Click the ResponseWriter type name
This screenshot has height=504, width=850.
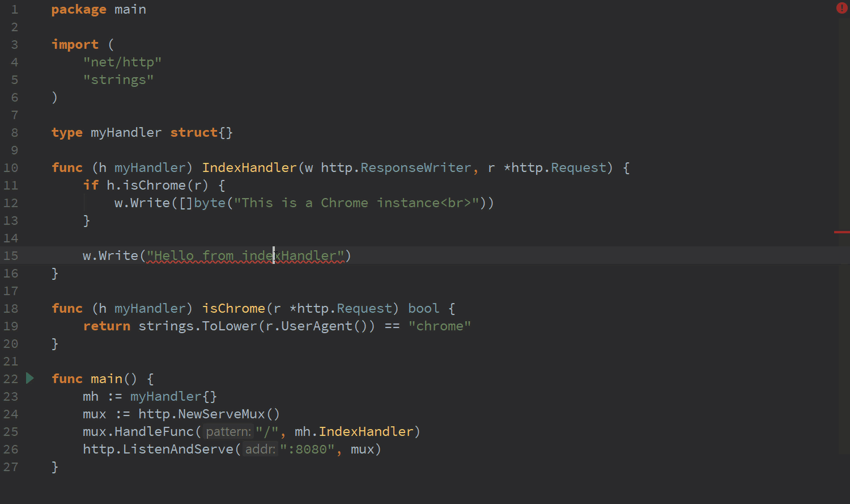point(416,168)
